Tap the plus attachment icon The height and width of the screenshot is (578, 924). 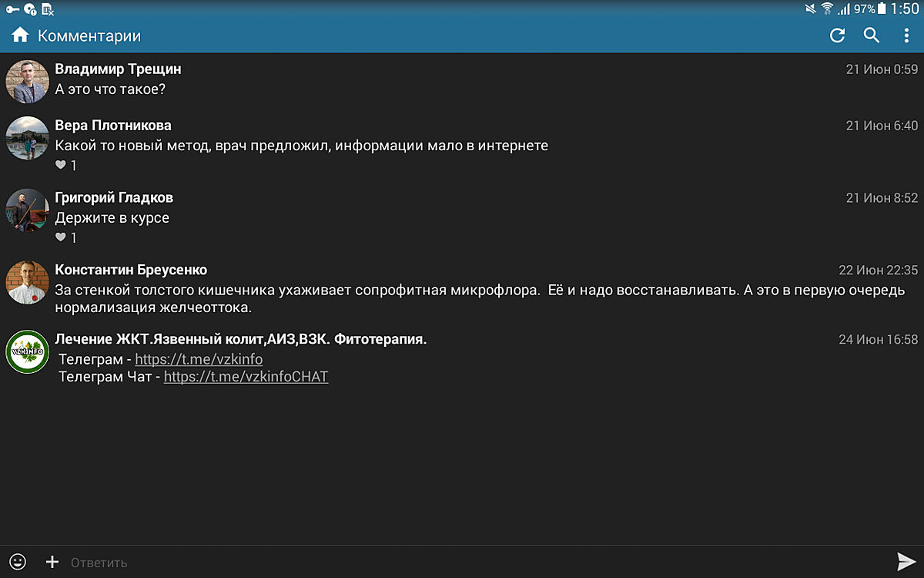52,562
